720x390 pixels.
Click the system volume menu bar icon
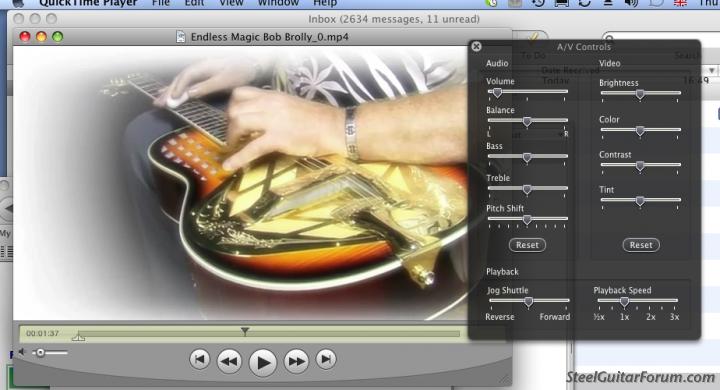click(x=631, y=3)
